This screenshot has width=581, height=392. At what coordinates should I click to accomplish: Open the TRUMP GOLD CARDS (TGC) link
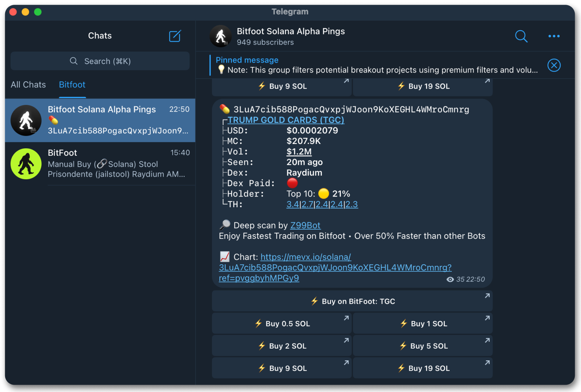click(x=286, y=120)
